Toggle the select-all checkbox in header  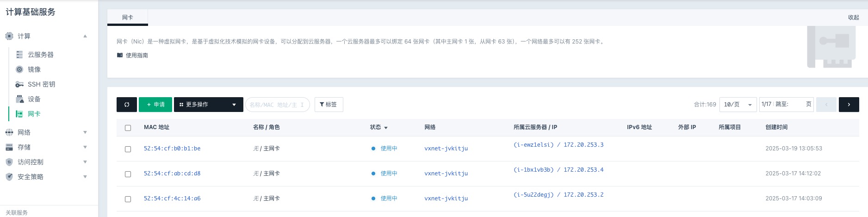(128, 128)
